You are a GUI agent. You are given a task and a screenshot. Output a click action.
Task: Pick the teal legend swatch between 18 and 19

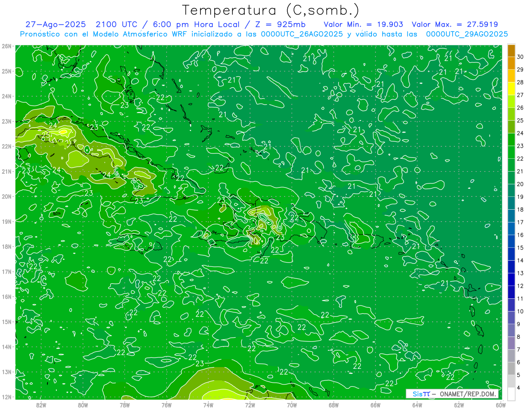pos(511,203)
